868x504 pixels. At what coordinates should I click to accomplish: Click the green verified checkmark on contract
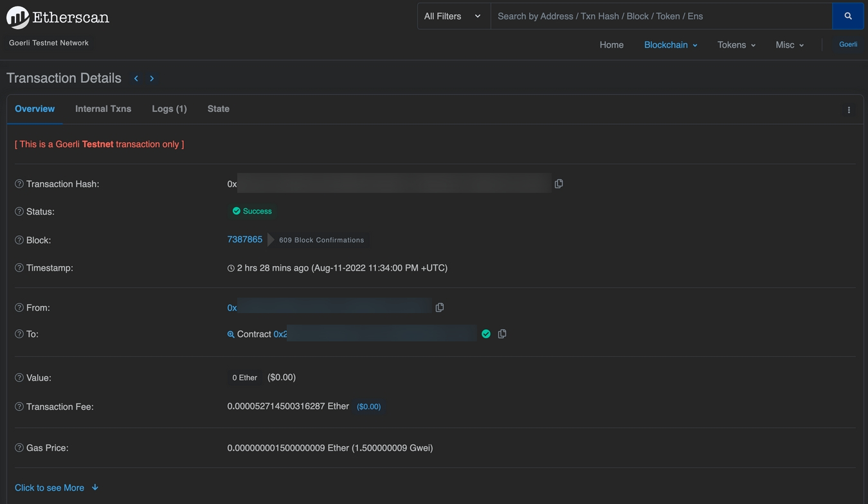[486, 334]
